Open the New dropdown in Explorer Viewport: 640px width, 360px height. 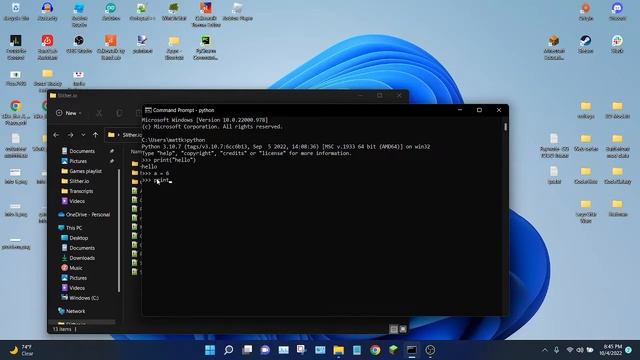coord(69,113)
